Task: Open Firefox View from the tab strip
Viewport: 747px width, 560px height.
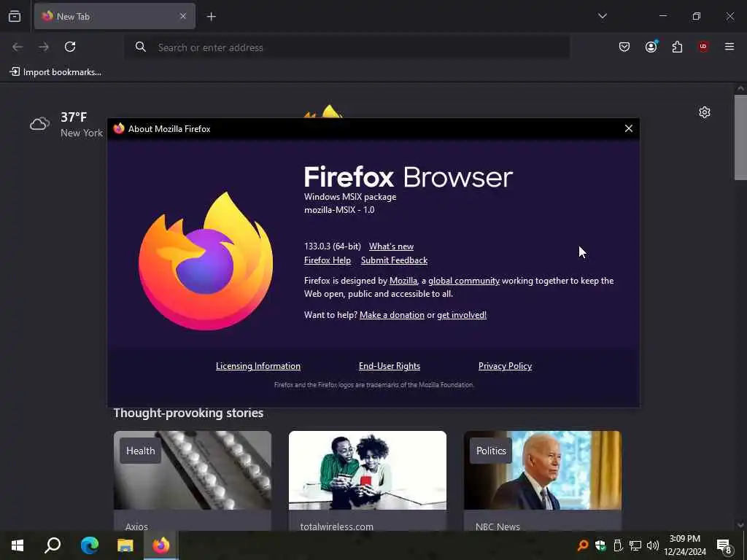Action: coord(15,16)
